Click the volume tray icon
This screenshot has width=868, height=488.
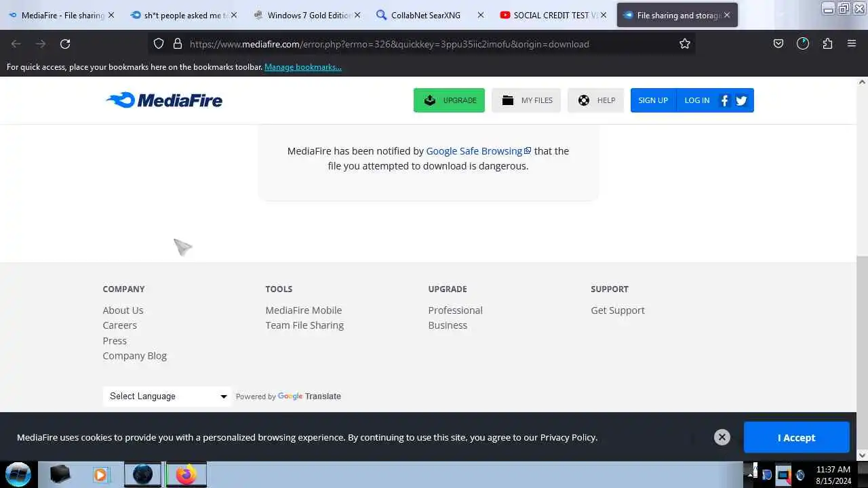click(x=801, y=475)
